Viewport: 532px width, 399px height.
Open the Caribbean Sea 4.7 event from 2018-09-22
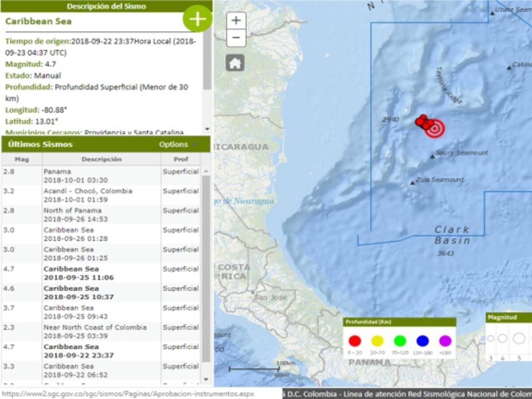[80, 351]
